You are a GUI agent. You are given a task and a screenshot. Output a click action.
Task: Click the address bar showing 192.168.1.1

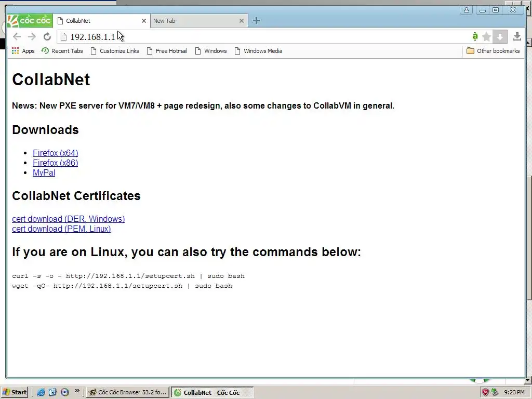(264, 37)
